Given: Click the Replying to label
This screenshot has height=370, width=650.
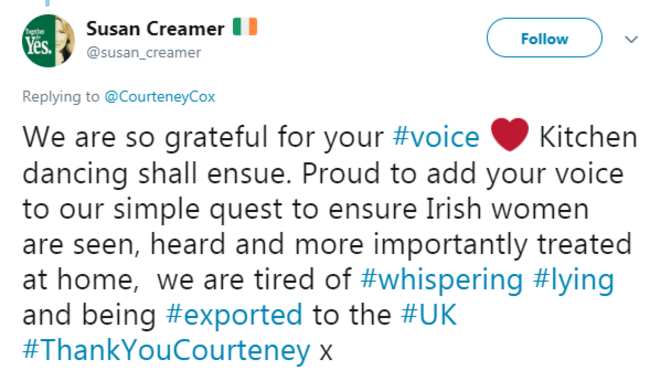Looking at the screenshot, I should 61,97.
